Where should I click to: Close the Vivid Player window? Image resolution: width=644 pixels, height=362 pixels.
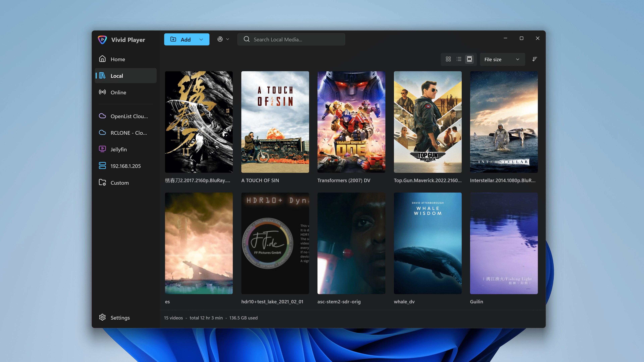[538, 38]
